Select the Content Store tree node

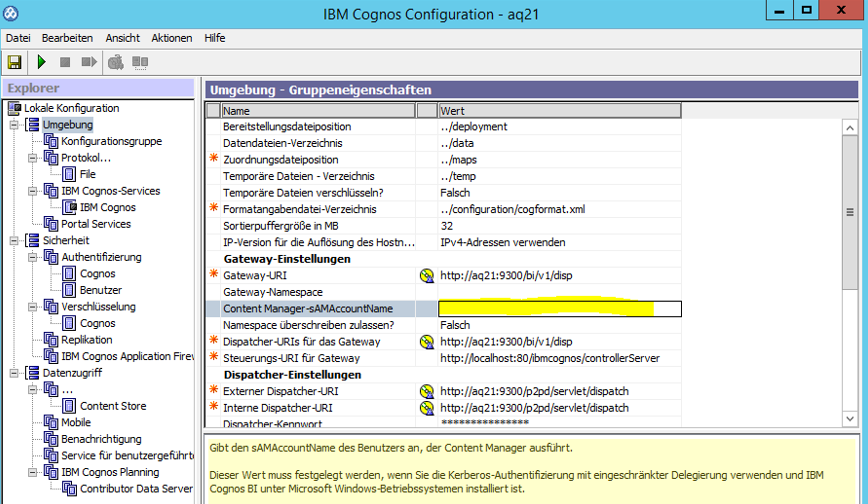pyautogui.click(x=112, y=406)
